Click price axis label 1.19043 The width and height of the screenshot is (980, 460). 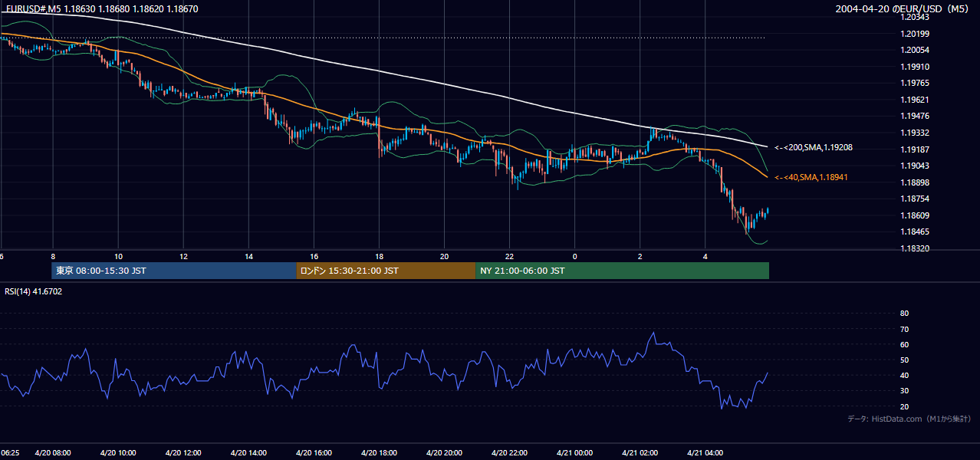915,166
